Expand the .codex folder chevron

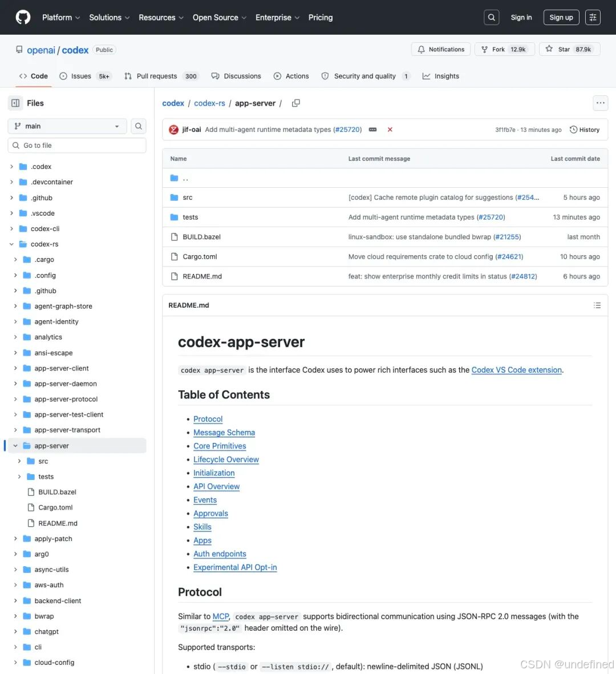(11, 166)
